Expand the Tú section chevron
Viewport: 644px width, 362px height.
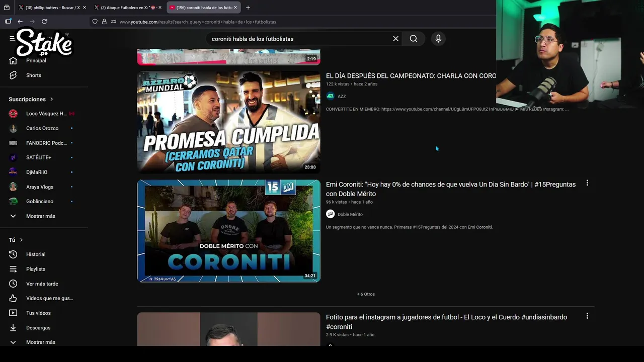(21, 240)
